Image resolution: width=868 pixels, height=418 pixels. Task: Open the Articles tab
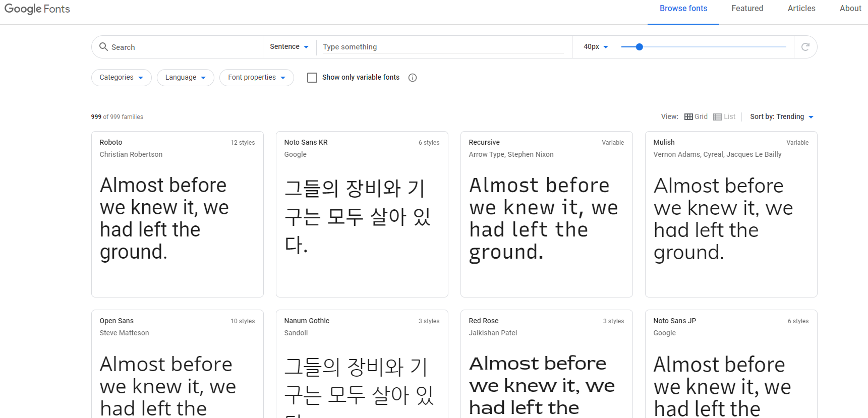[801, 9]
